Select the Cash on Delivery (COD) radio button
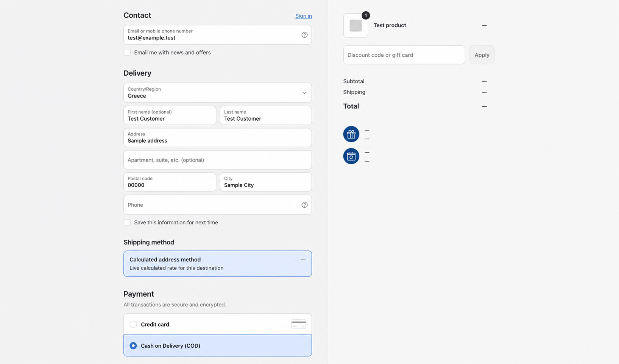The height and width of the screenshot is (364, 619). tap(133, 345)
